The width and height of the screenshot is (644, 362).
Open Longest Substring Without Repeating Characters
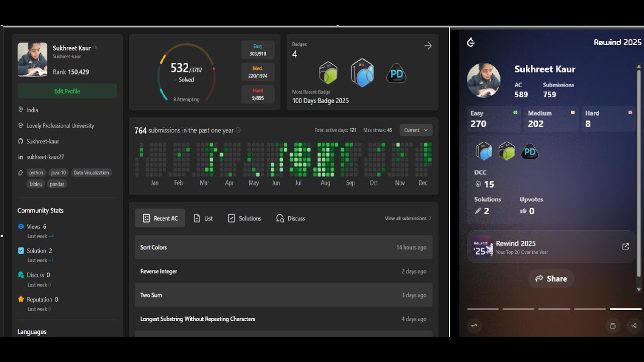(283, 319)
